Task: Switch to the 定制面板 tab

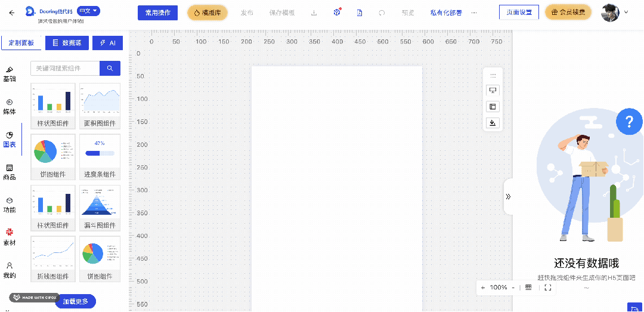Action: (21, 43)
